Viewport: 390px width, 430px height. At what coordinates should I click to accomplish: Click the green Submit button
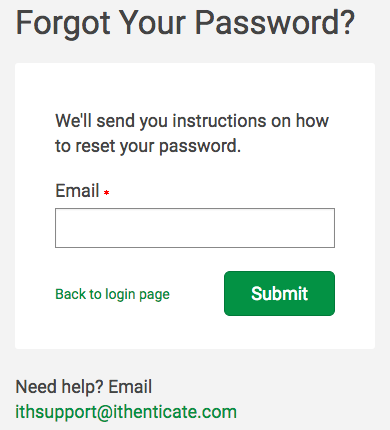pyautogui.click(x=279, y=293)
